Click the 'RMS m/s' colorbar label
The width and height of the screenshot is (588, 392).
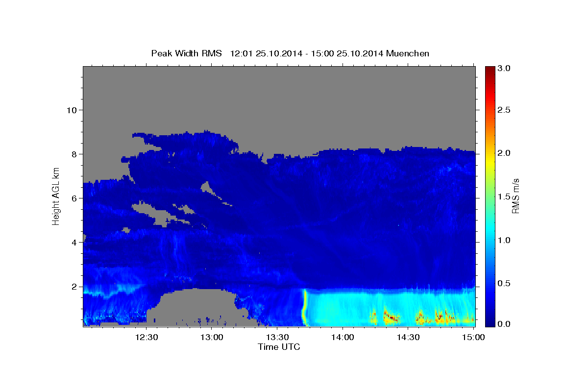[x=515, y=196]
